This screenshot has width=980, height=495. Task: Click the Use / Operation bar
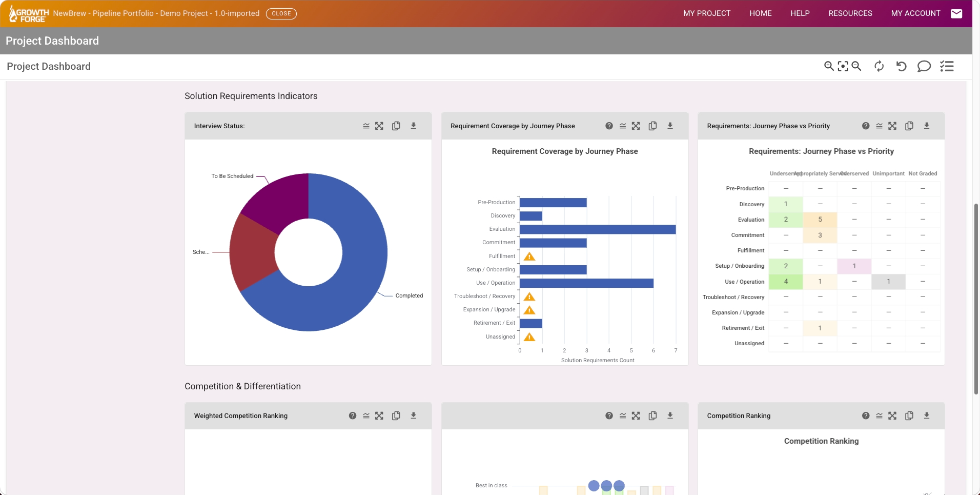pos(586,283)
